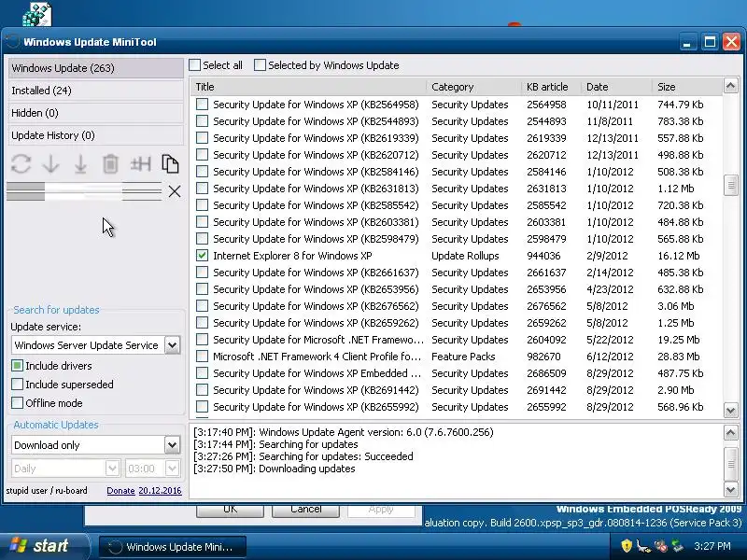Click the install updates arrow icon
The image size is (747, 560).
(80, 164)
